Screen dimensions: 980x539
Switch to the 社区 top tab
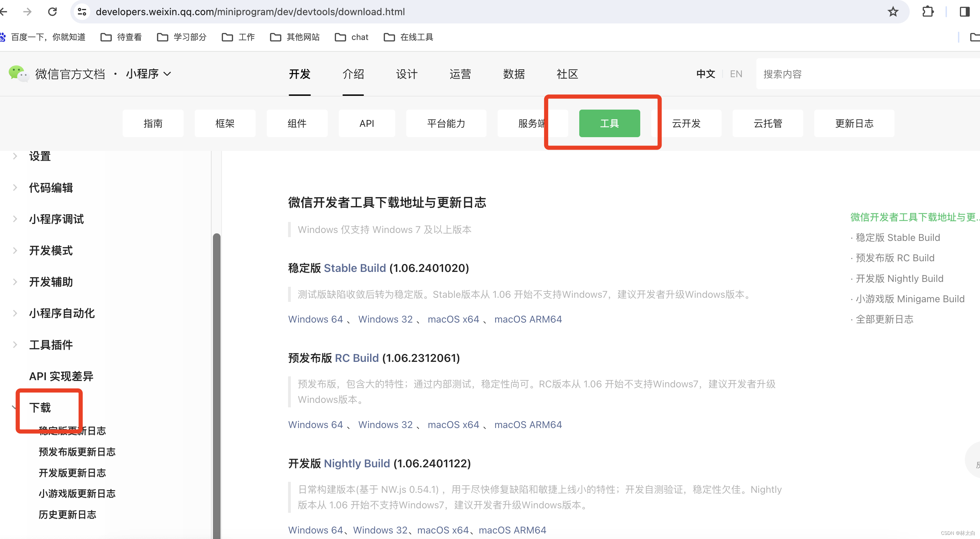point(567,74)
